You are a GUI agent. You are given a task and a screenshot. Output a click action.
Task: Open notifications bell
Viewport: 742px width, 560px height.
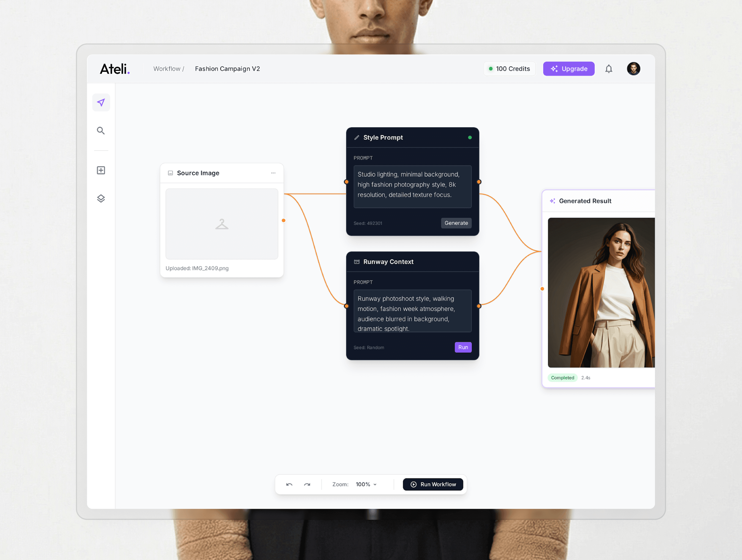click(x=609, y=69)
